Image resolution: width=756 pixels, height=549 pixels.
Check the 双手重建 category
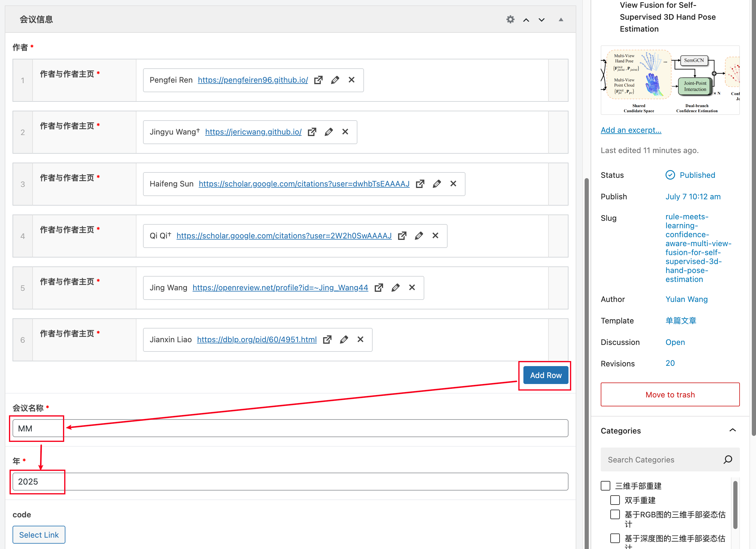coord(615,500)
